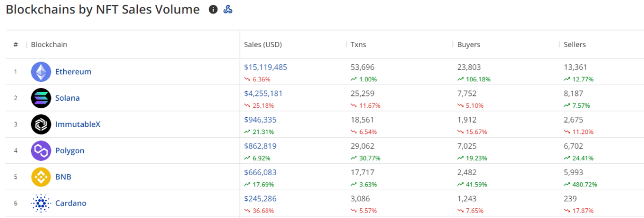Select Ethereum buyers count 23,803
Image resolution: width=644 pixels, height=218 pixels.
pyautogui.click(x=469, y=67)
